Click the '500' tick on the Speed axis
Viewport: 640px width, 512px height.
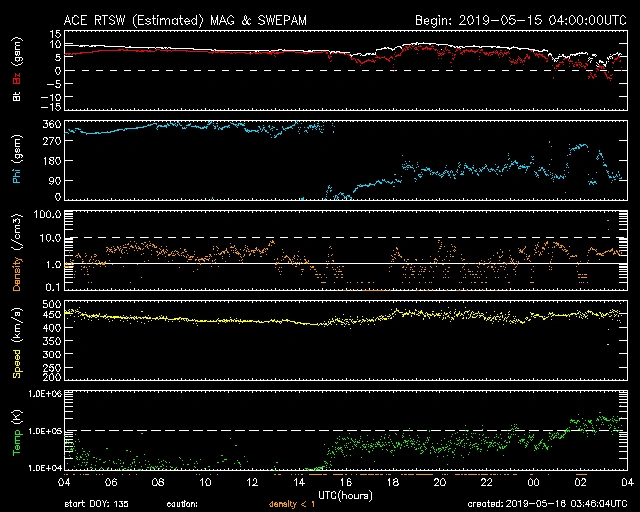click(x=52, y=305)
